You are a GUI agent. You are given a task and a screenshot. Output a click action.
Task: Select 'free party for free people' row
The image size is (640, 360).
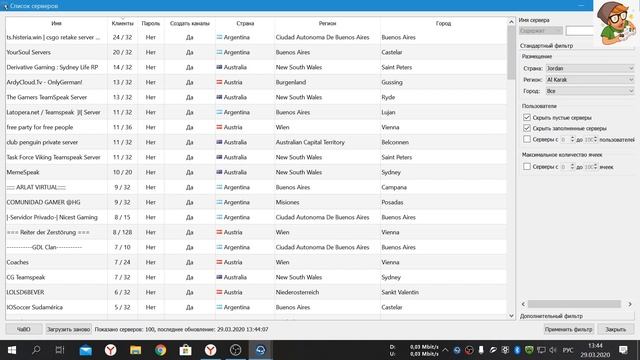click(256, 127)
